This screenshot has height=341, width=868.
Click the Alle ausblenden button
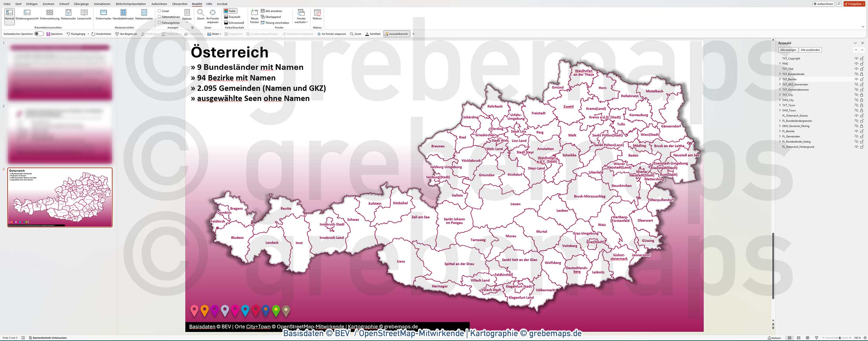pyautogui.click(x=811, y=50)
